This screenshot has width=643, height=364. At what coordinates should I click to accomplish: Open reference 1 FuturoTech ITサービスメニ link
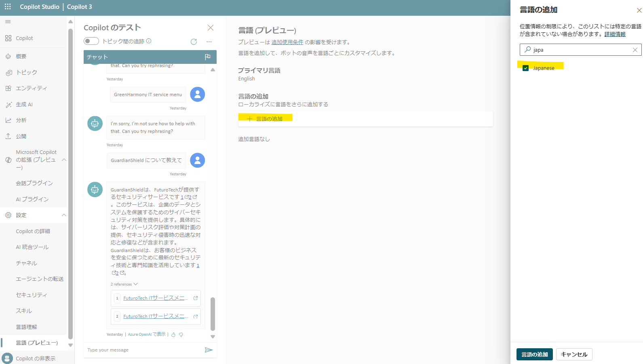pos(156,298)
